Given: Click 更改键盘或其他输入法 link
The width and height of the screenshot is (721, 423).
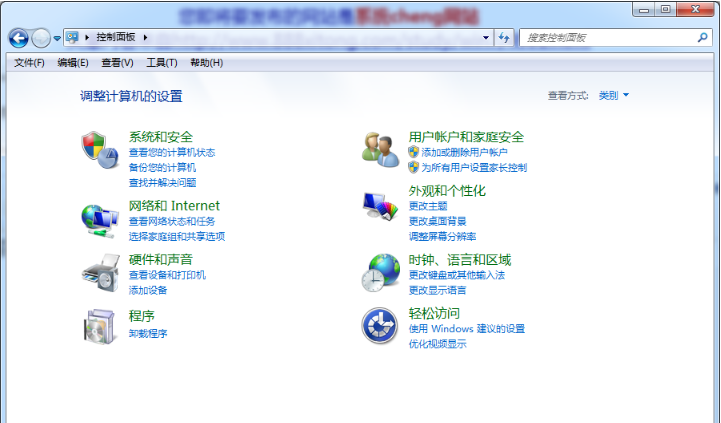Looking at the screenshot, I should (x=457, y=275).
